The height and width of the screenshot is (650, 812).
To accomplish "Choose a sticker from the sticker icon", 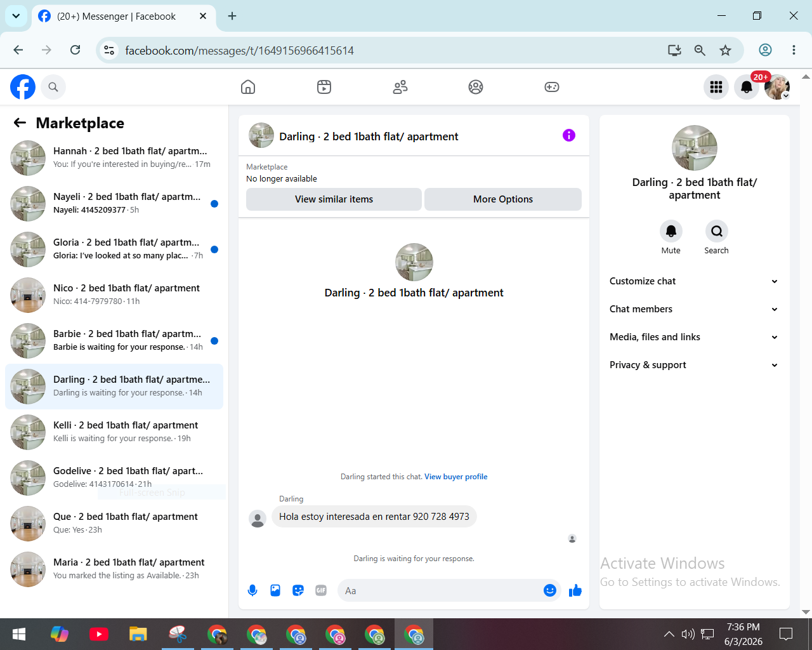I will [x=298, y=590].
